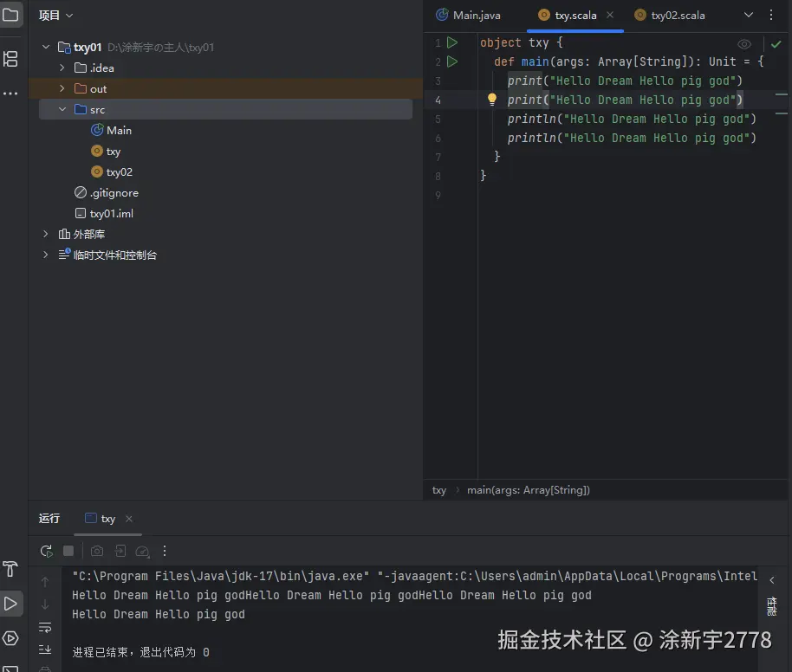Close the txy.scala tab

coord(610,15)
